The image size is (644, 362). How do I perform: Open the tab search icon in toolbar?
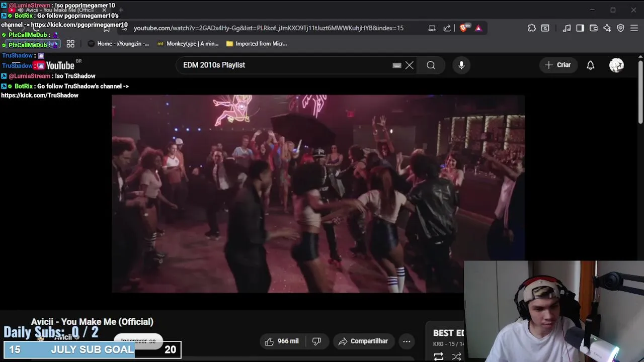tap(545, 28)
